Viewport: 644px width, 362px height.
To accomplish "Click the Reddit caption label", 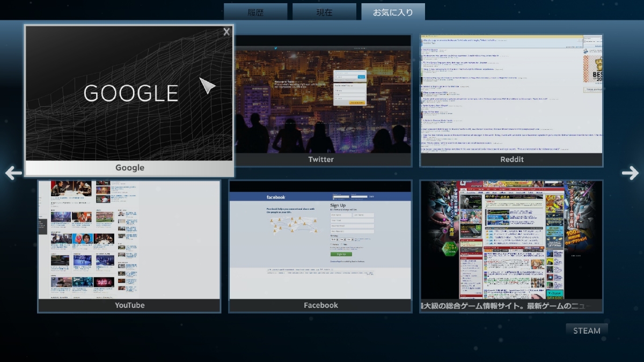I will pyautogui.click(x=511, y=159).
